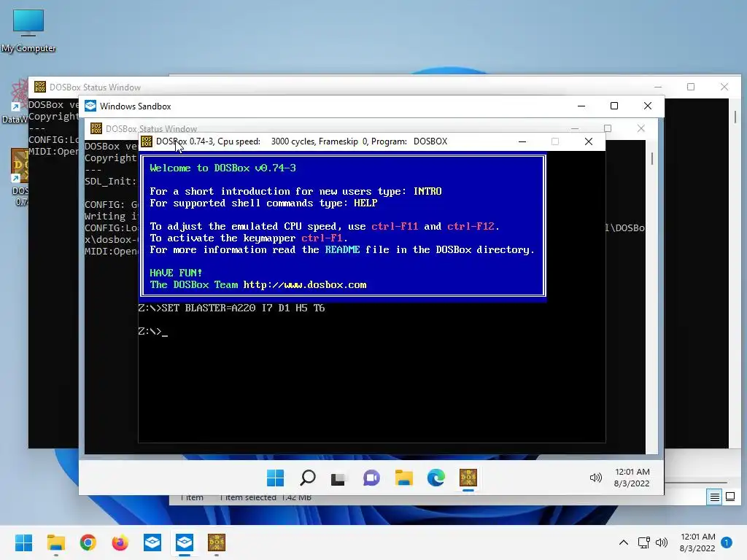Open Chat in the Sandbox taskbar

tap(371, 478)
